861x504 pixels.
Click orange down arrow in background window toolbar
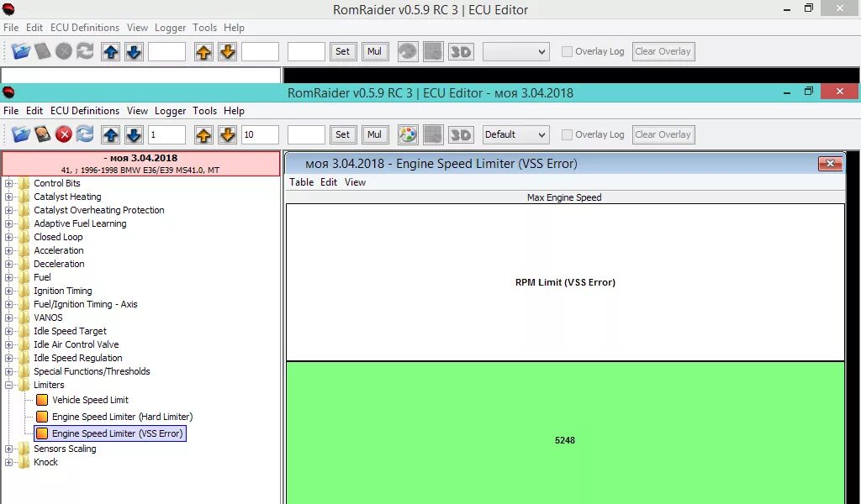tap(227, 52)
